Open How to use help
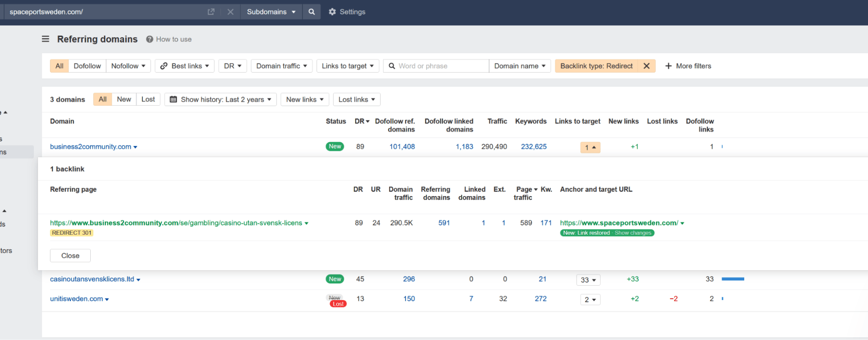 point(169,39)
